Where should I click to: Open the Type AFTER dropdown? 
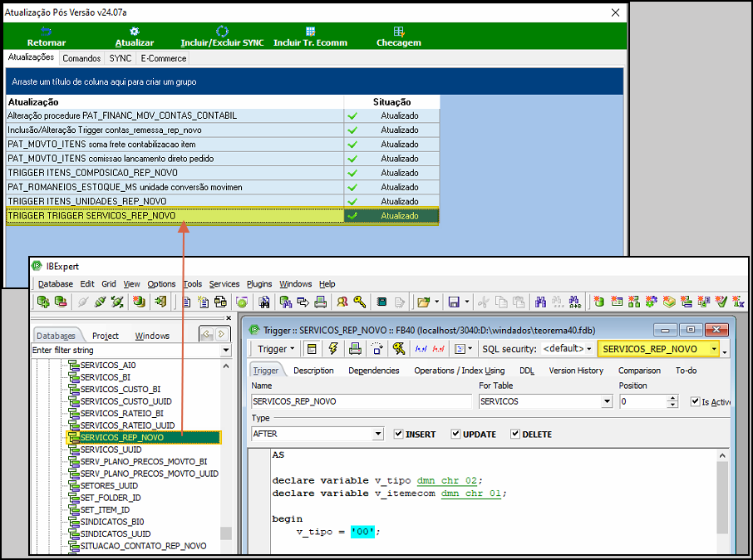point(378,434)
